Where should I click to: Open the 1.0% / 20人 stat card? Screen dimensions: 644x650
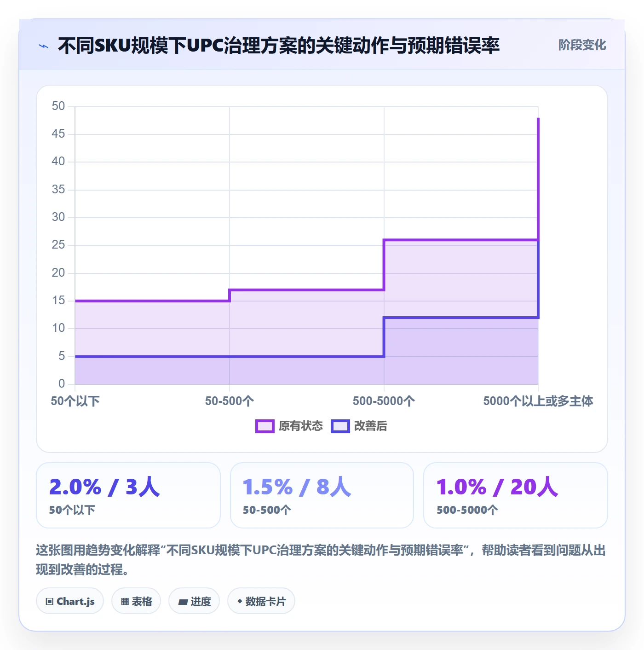(x=516, y=495)
